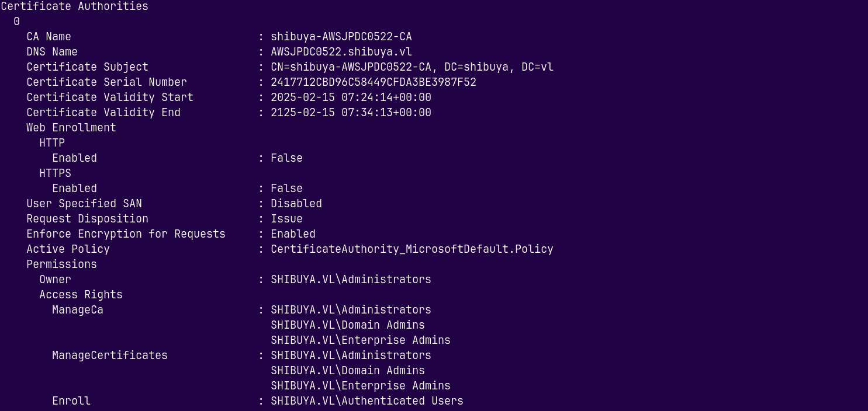Click the 'Web Enrollment' label
This screenshot has width=868, height=411.
pos(71,128)
